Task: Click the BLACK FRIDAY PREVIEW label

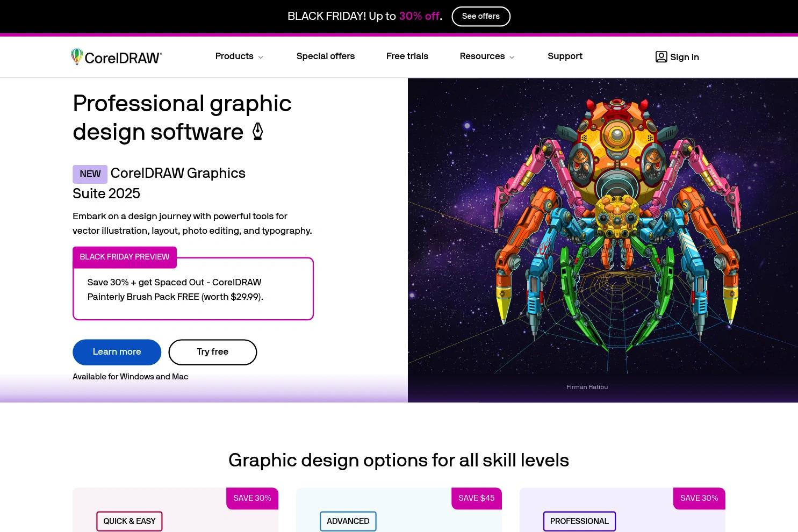Action: click(x=125, y=257)
